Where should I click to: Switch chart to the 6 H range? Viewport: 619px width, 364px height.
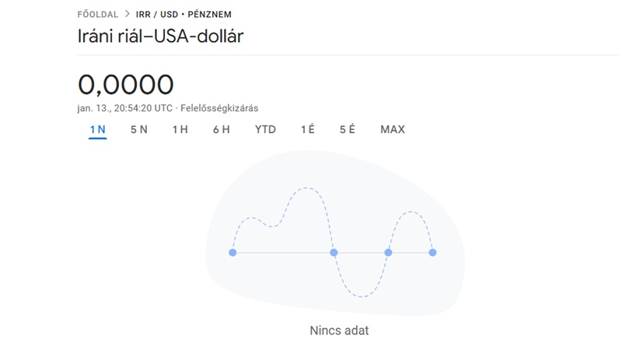[221, 129]
